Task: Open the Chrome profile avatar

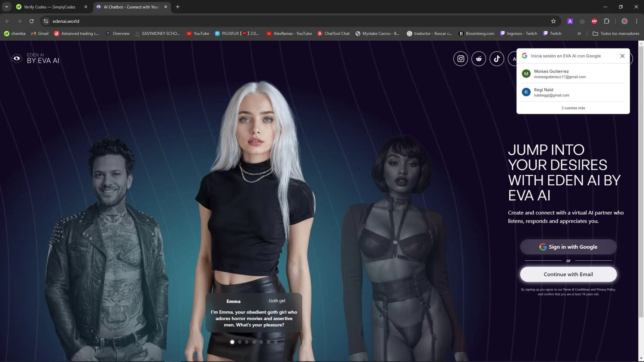Action: 625,21
